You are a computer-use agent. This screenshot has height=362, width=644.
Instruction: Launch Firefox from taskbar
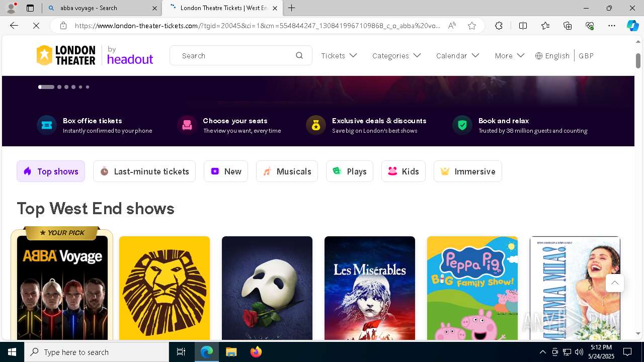[x=256, y=352]
